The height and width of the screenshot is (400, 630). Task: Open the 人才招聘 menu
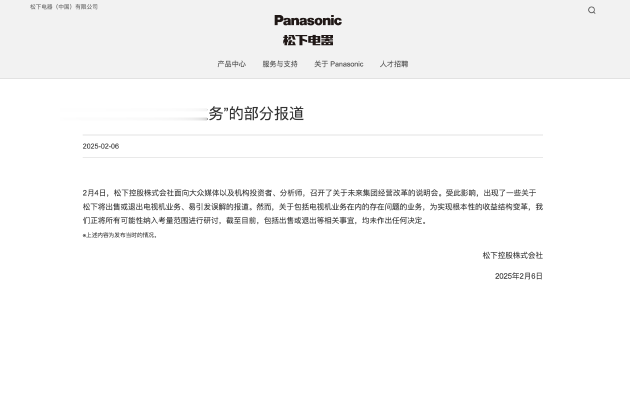394,64
